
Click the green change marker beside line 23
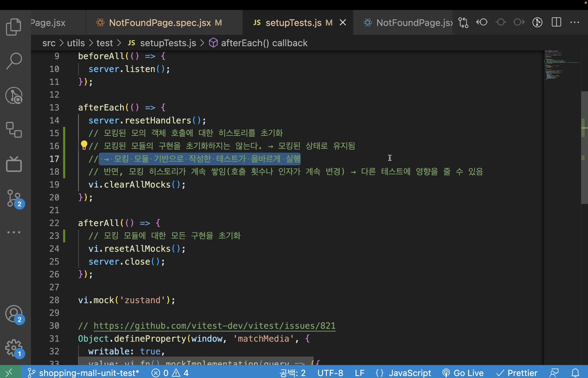64,236
